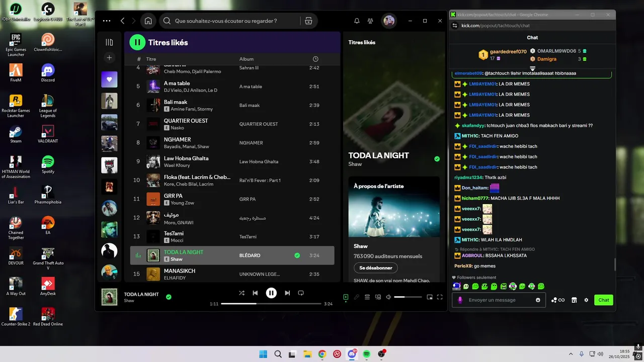Show hidden system tray icons
Image resolution: width=644 pixels, height=362 pixels.
571,354
